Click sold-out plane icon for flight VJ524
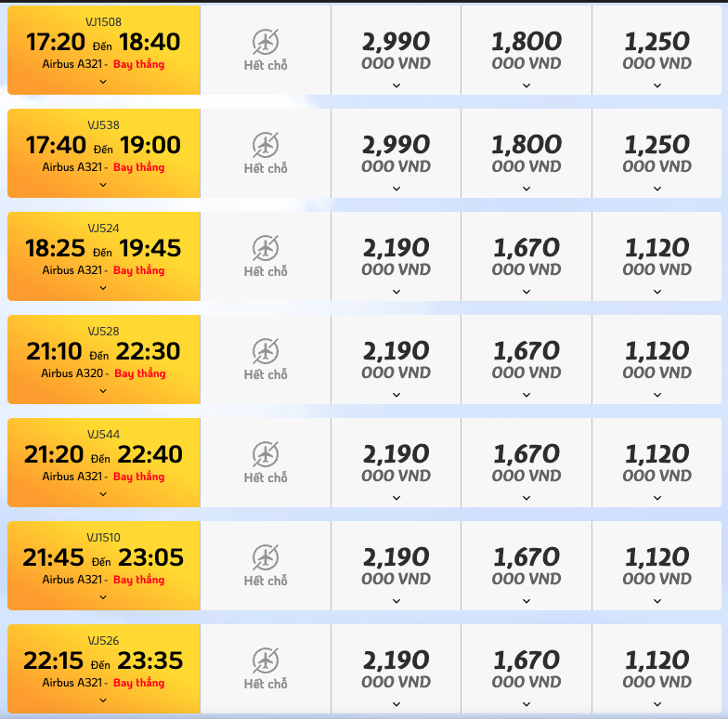The width and height of the screenshot is (728, 719). 266,248
